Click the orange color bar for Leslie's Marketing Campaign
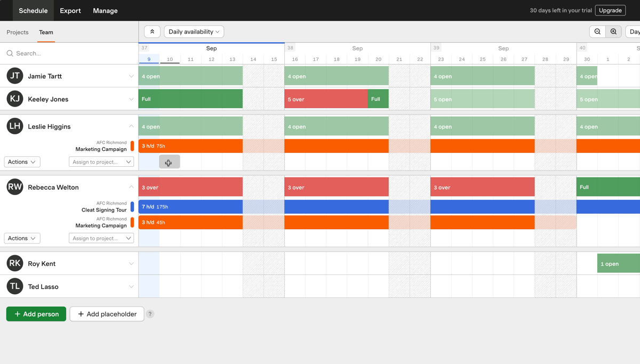Viewport: 640px width, 364px height. [x=132, y=146]
